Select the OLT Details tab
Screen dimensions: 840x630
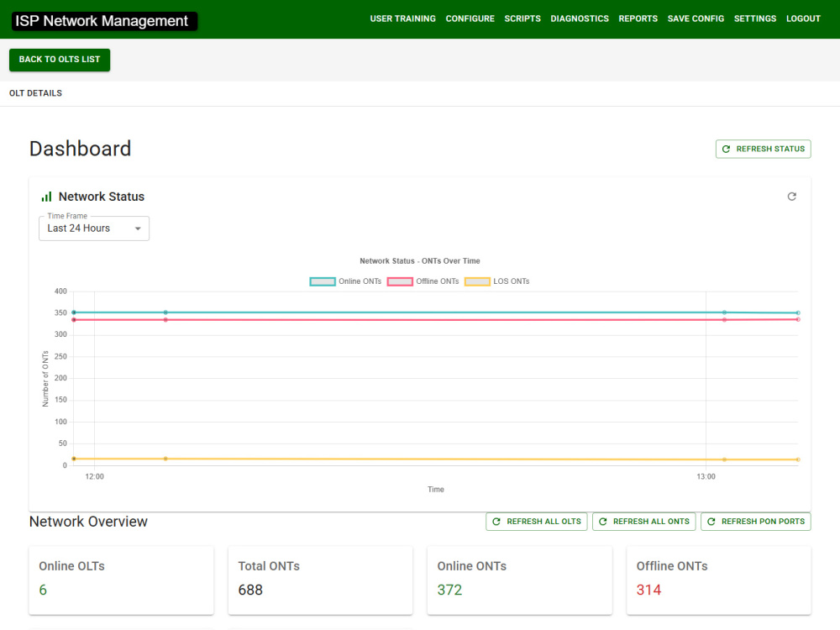click(x=35, y=93)
